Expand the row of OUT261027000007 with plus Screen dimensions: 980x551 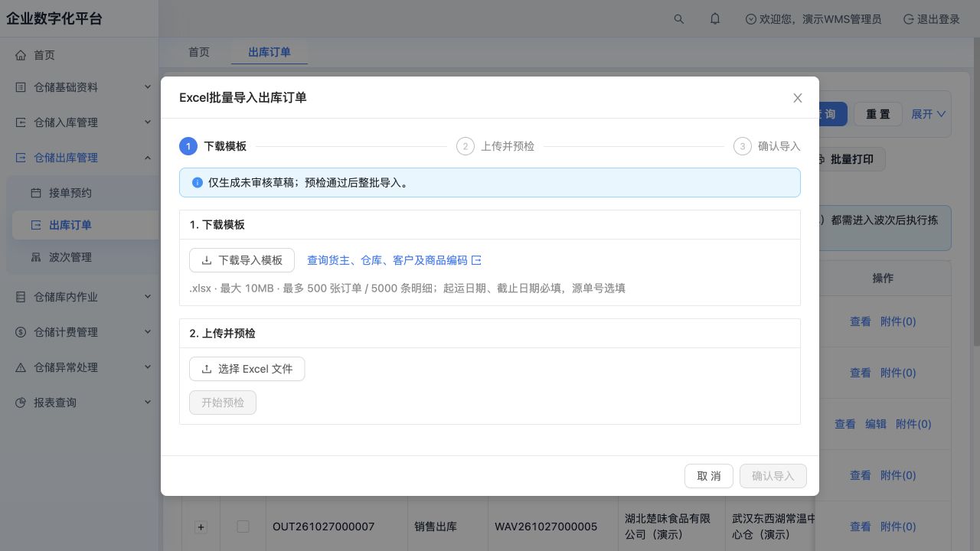(201, 527)
